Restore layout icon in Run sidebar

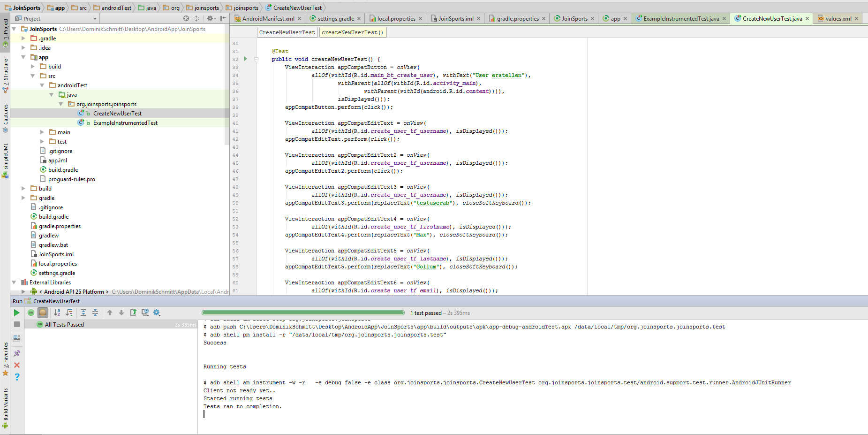click(x=17, y=339)
